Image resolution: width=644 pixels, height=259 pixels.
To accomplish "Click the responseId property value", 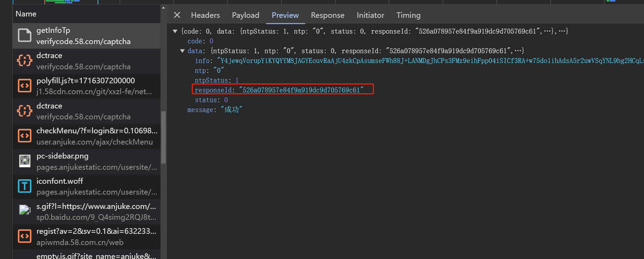I will coord(301,90).
